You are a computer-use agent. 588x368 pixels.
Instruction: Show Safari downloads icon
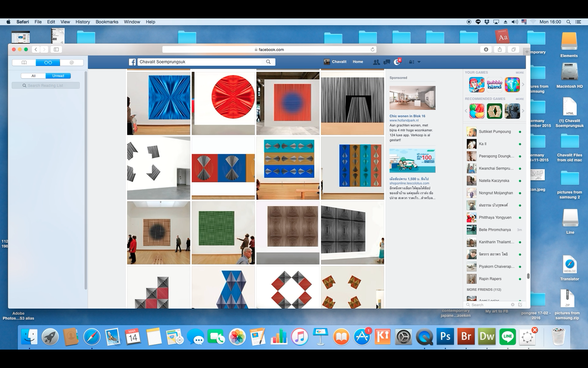[486, 50]
